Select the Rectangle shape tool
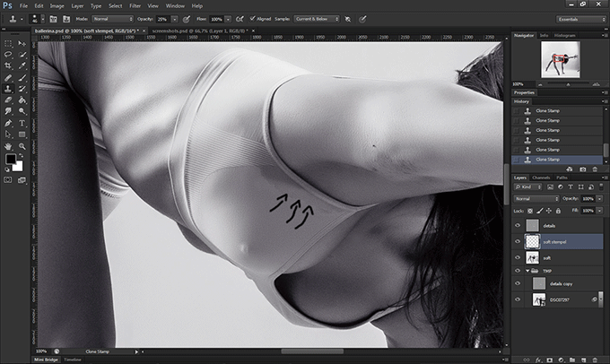Image resolution: width=610 pixels, height=364 pixels. point(22,134)
